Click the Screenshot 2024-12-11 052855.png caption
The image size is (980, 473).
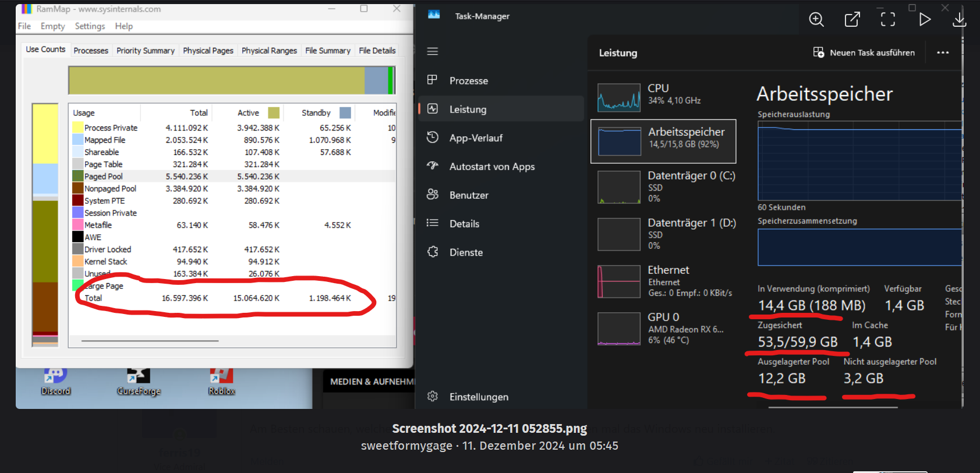point(489,429)
